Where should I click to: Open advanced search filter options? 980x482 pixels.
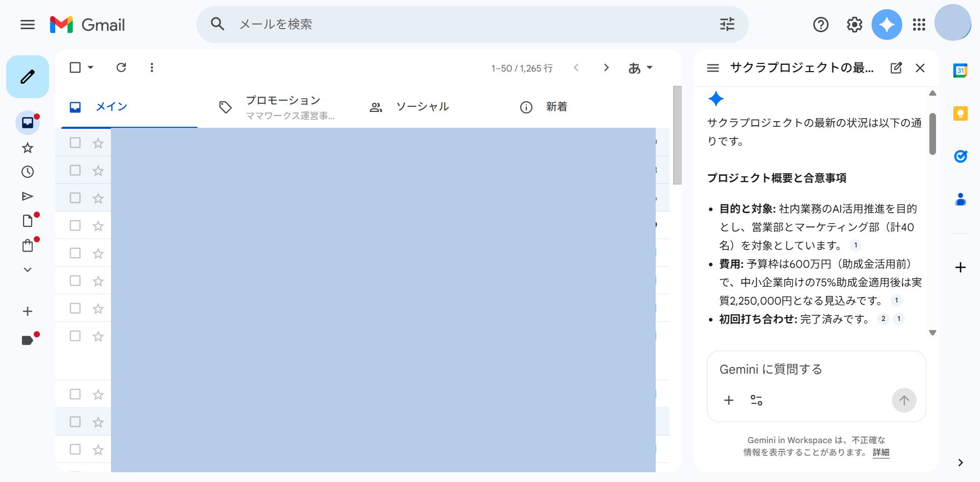(727, 24)
